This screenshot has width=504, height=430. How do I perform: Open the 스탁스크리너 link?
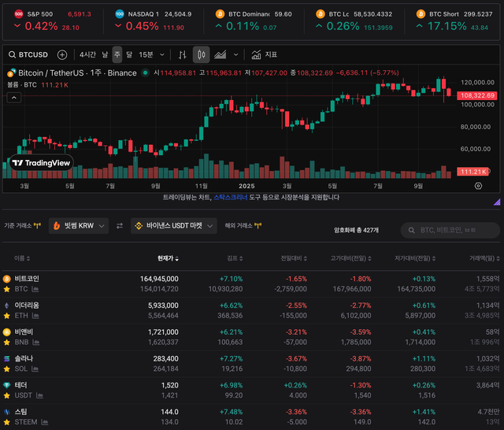tap(231, 198)
